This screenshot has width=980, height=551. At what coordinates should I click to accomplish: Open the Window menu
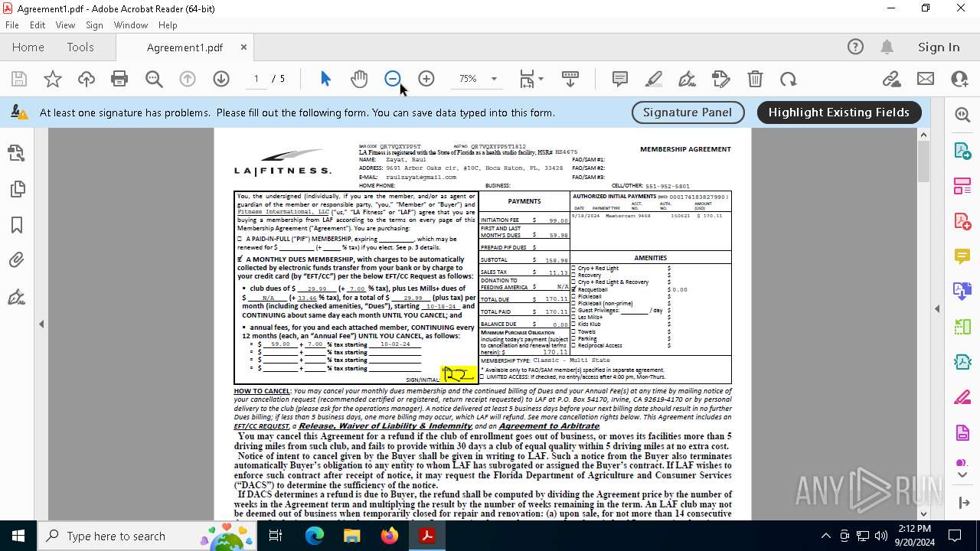131,25
